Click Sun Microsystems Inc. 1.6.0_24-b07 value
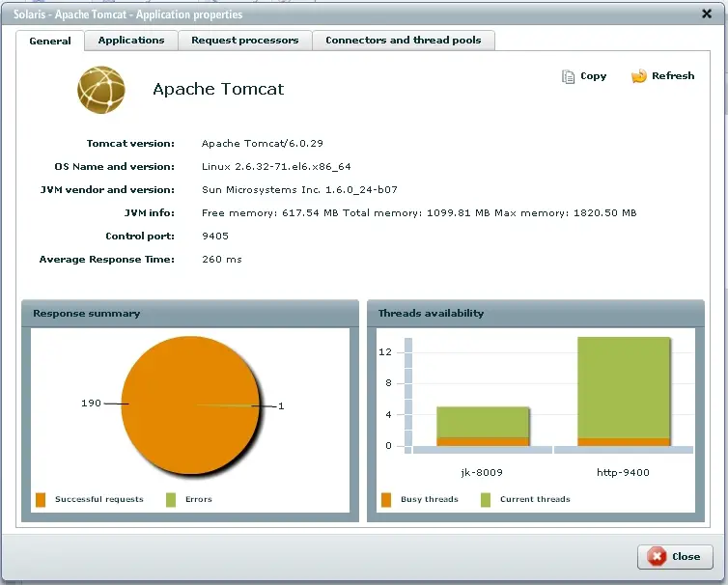The height and width of the screenshot is (585, 728). click(299, 190)
